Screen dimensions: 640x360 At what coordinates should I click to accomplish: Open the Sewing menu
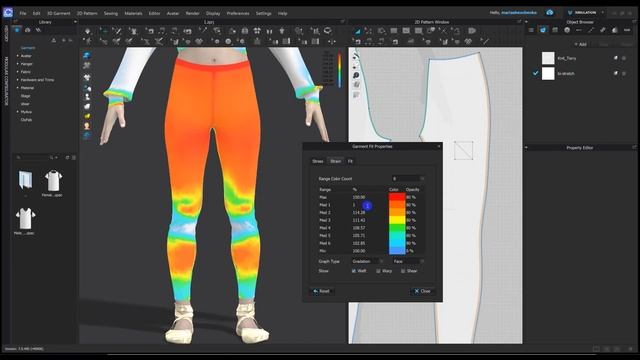tap(111, 13)
